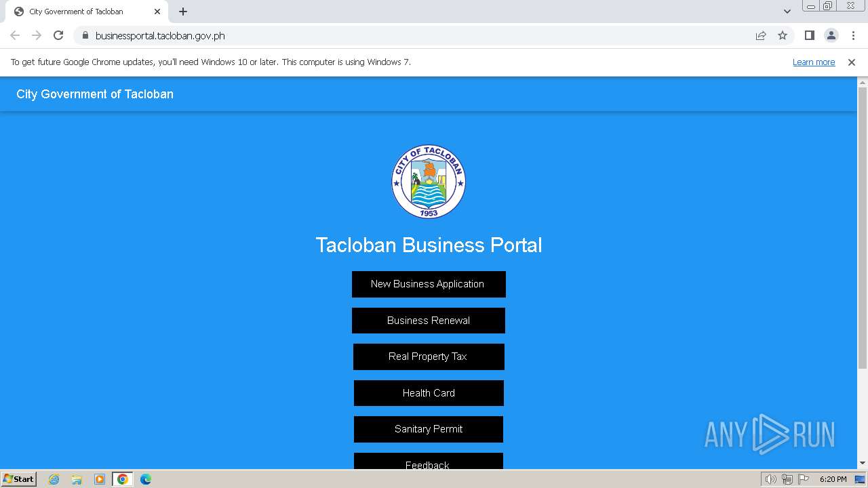This screenshot has width=868, height=488.
Task: Open the Windows Start menu
Action: pyautogui.click(x=19, y=479)
